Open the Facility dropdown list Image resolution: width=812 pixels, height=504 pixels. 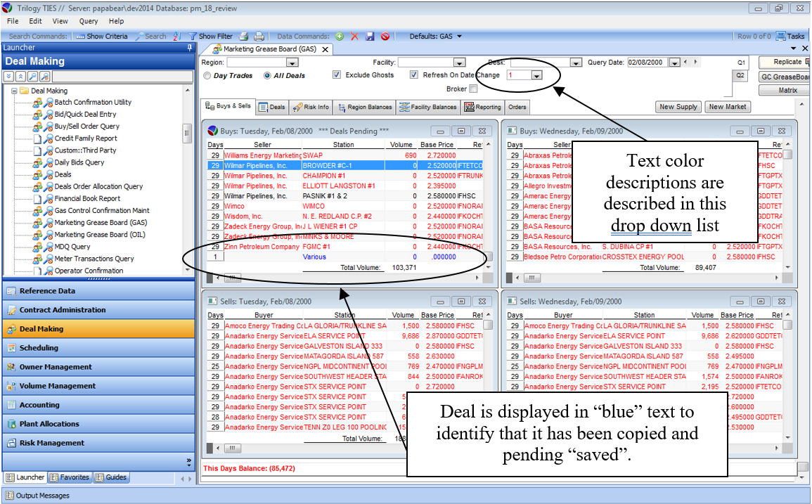pos(459,63)
